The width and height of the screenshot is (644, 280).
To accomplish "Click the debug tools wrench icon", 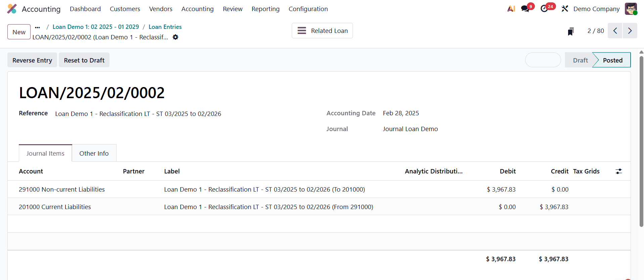I will click(565, 9).
